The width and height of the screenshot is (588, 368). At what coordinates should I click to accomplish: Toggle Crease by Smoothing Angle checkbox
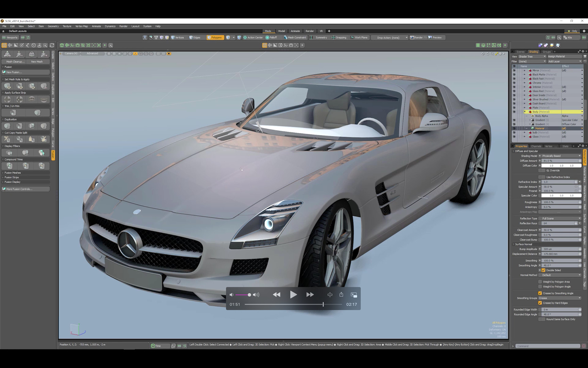point(540,293)
